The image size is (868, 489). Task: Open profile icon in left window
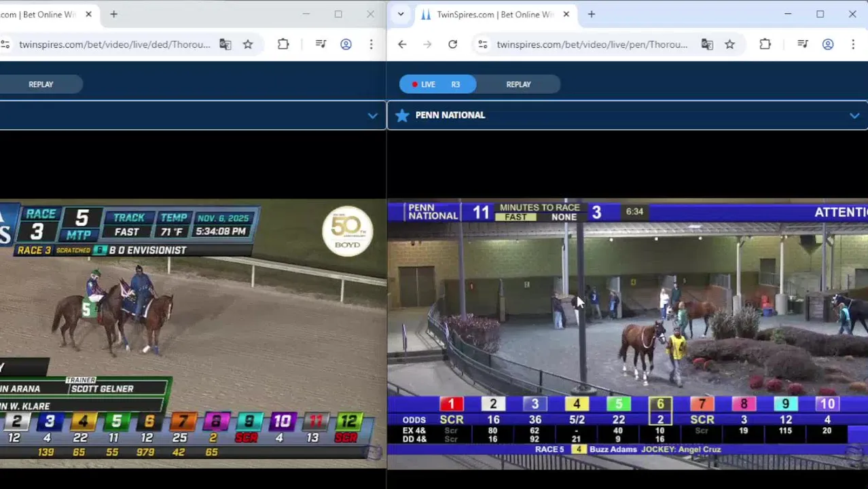coord(346,45)
